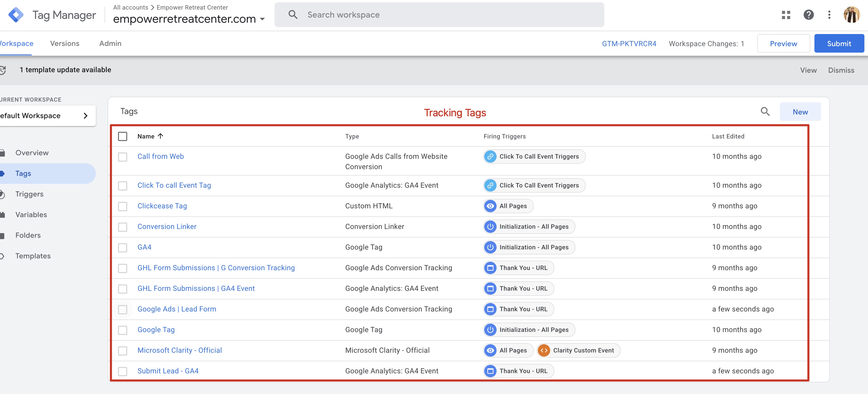Click Thank You page icon in GHL GA4 Event row
Viewport: 868px width, 394px height.
tap(490, 289)
